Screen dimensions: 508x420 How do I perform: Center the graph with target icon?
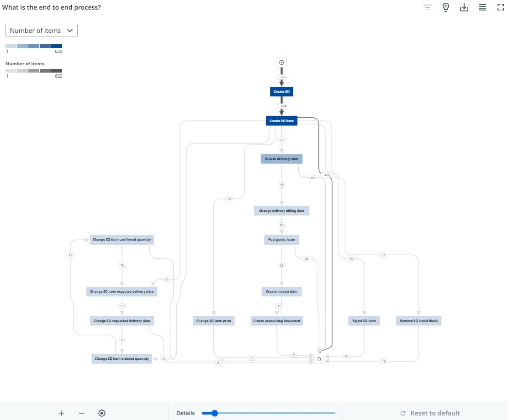click(x=102, y=413)
